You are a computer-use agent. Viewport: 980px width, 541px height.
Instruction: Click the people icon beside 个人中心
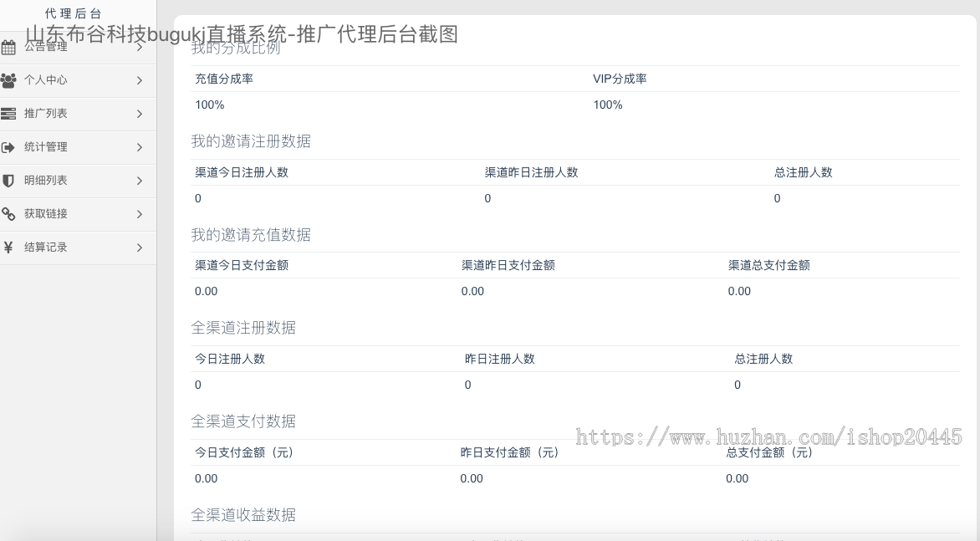pos(8,80)
